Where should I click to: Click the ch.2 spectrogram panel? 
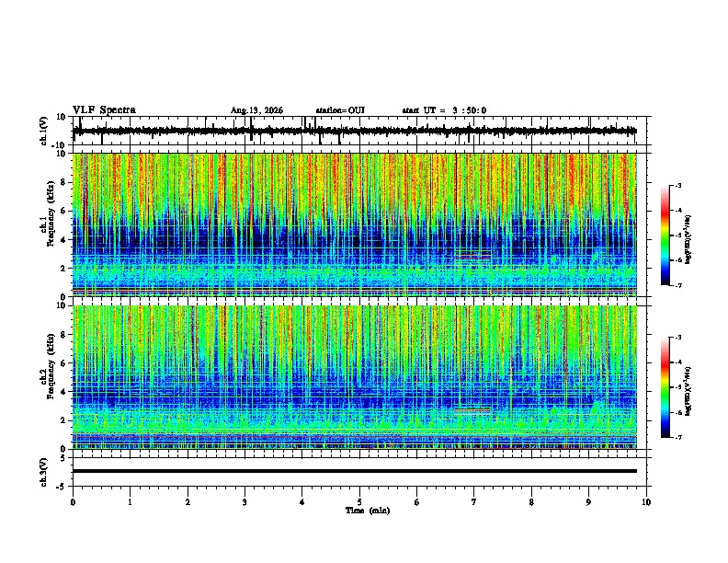[x=355, y=377]
